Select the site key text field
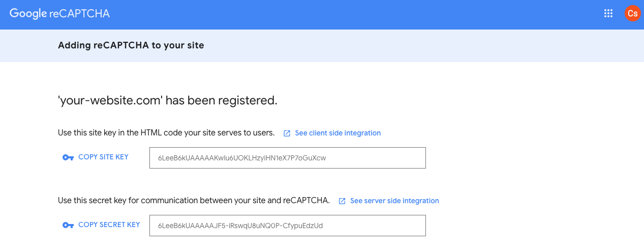This screenshot has width=644, height=250. point(288,158)
